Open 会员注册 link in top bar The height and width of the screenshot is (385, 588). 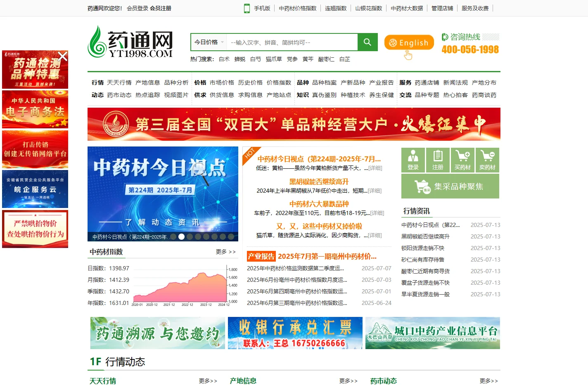pyautogui.click(x=160, y=8)
